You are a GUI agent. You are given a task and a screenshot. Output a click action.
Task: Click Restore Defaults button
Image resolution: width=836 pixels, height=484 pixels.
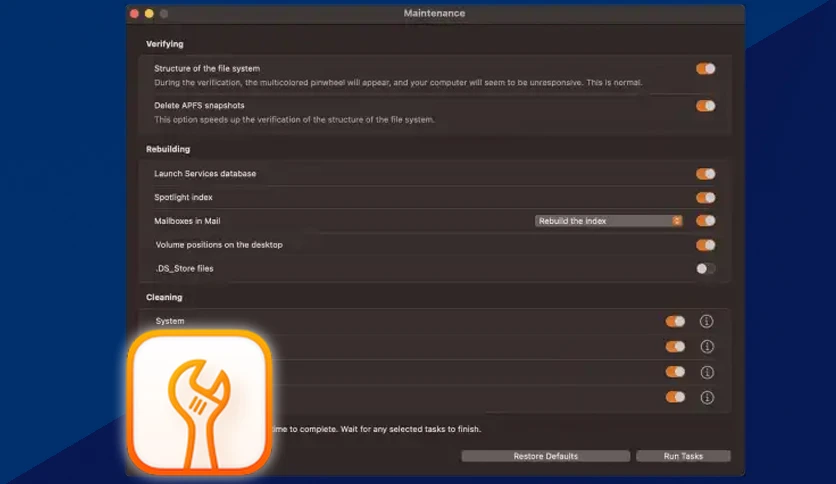[x=545, y=456]
